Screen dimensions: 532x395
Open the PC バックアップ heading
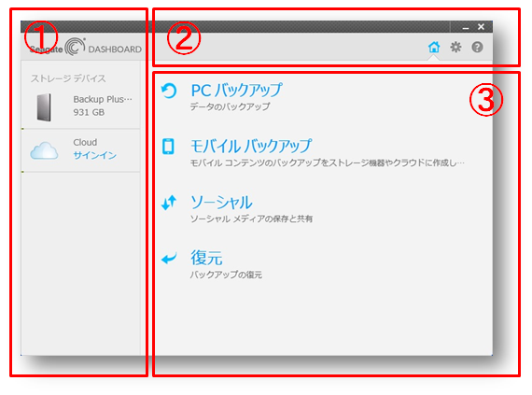236,91
